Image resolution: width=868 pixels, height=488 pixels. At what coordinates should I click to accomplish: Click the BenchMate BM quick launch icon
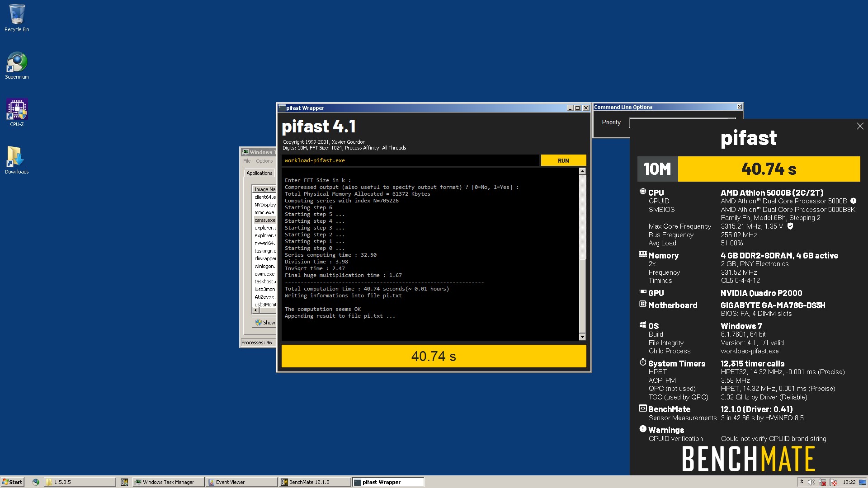[124, 482]
